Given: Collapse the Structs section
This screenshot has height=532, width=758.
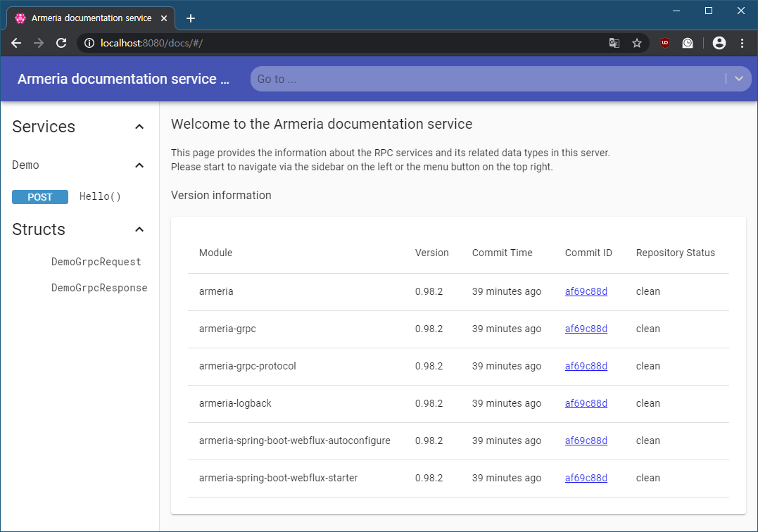Looking at the screenshot, I should [x=139, y=229].
